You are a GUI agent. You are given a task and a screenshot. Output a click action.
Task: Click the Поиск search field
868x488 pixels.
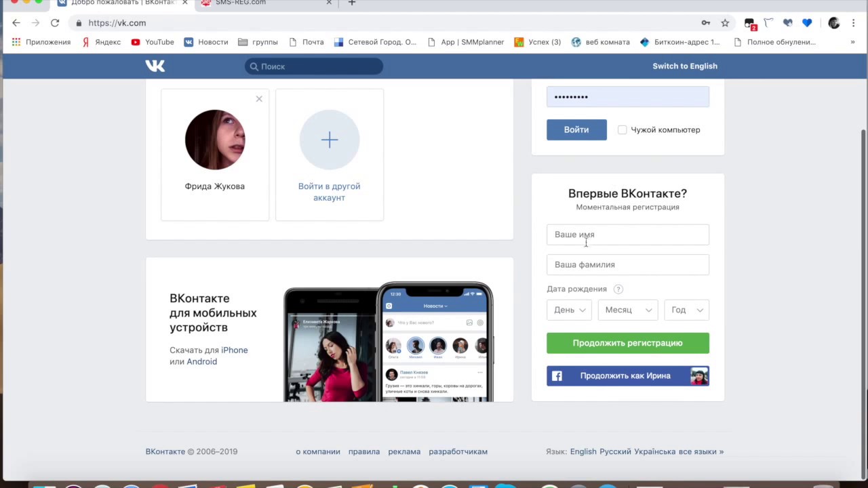point(314,66)
